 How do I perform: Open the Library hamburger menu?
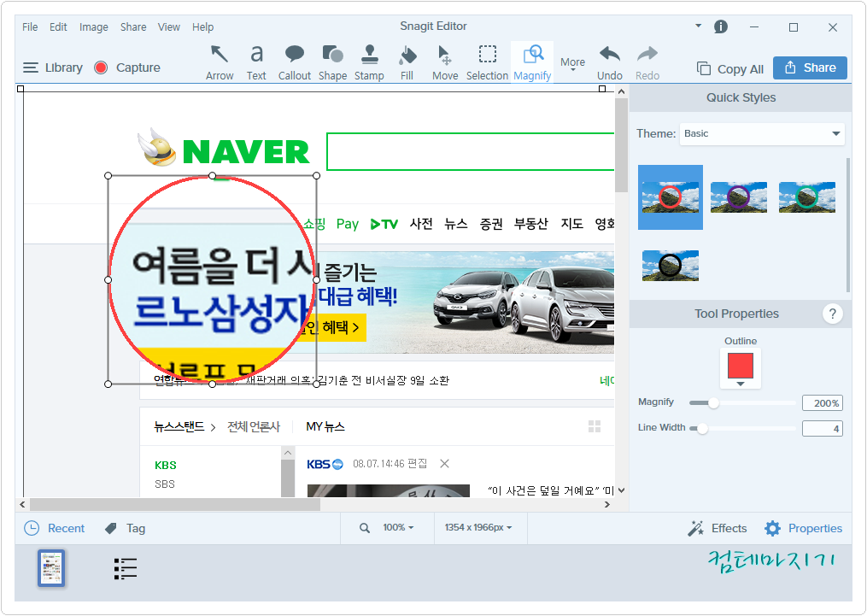(31, 67)
